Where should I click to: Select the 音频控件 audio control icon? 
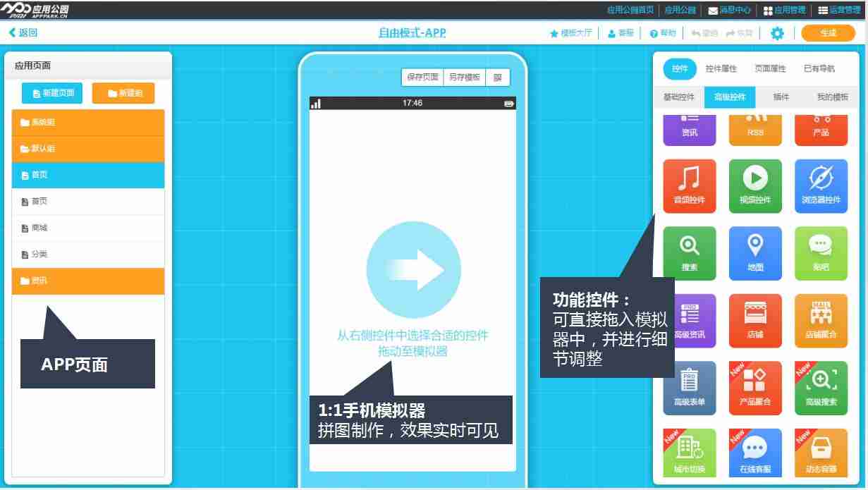689,185
